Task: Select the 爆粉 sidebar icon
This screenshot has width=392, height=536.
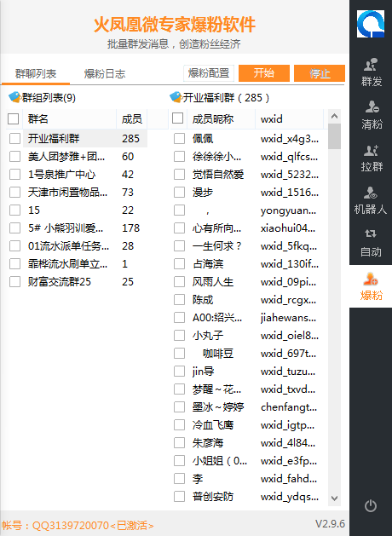Action: click(x=371, y=286)
